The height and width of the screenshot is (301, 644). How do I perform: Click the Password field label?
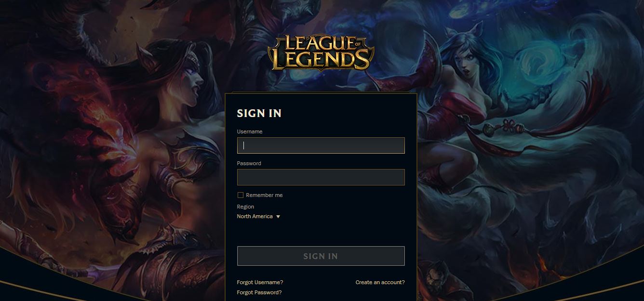(x=249, y=163)
